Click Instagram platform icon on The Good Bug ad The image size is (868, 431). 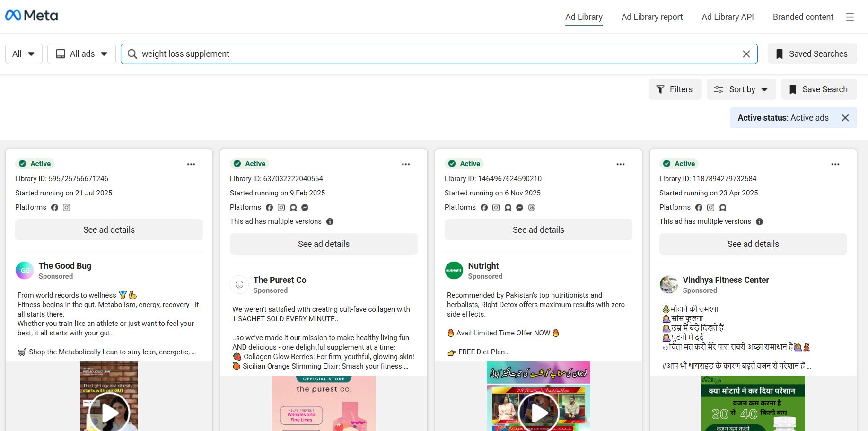click(67, 207)
